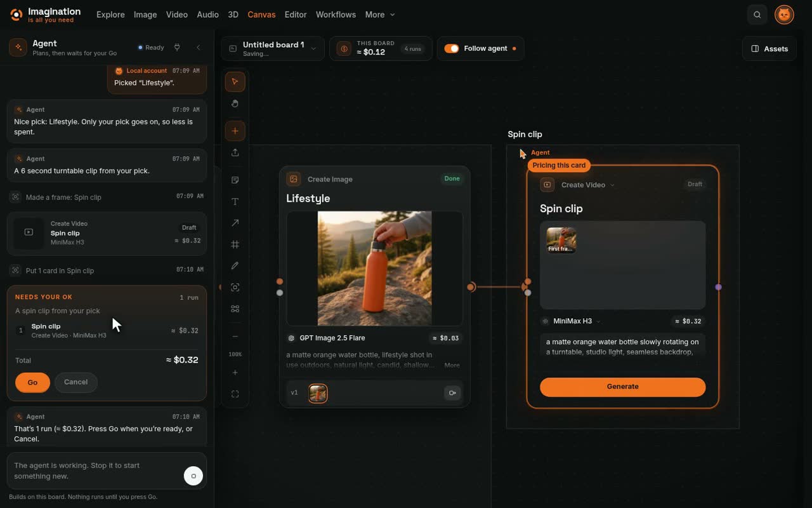Click the video export icon on Lifestyle card
Image resolution: width=812 pixels, height=508 pixels.
tap(452, 393)
